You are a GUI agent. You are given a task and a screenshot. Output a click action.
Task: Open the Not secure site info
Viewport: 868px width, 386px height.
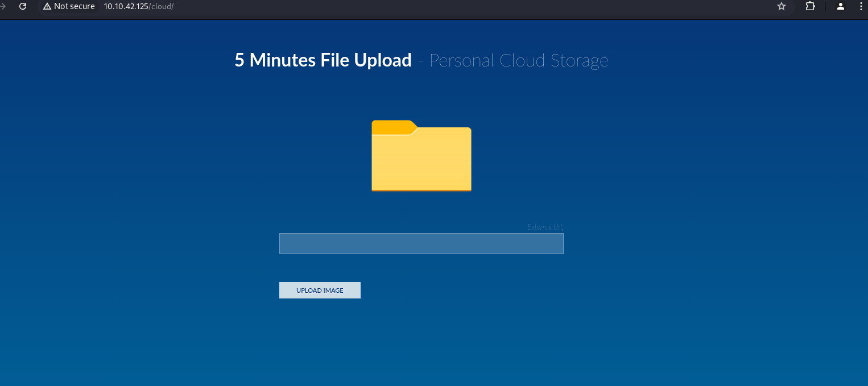[69, 6]
